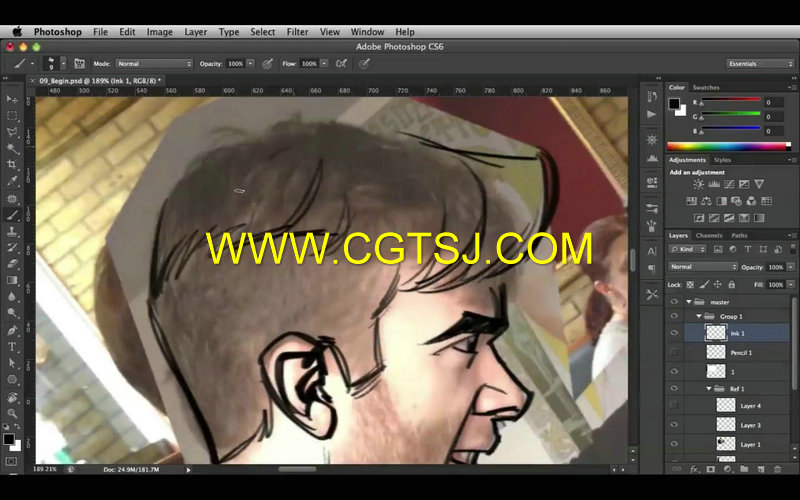Click the foreground color swatch in Color panel
The width and height of the screenshot is (800, 500).
point(674,104)
